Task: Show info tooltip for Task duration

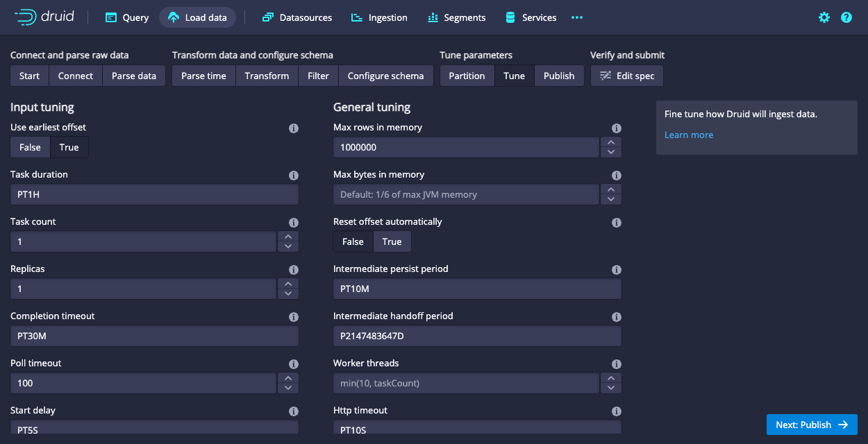Action: [x=293, y=176]
